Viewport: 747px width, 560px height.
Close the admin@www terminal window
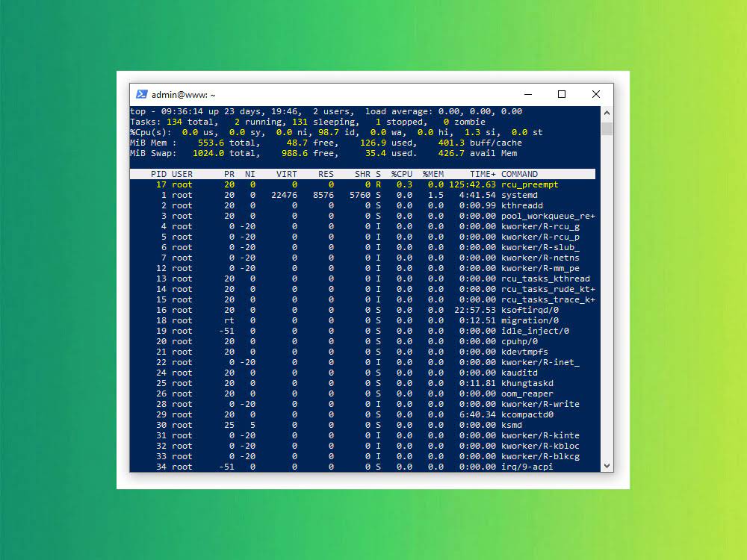[x=596, y=94]
